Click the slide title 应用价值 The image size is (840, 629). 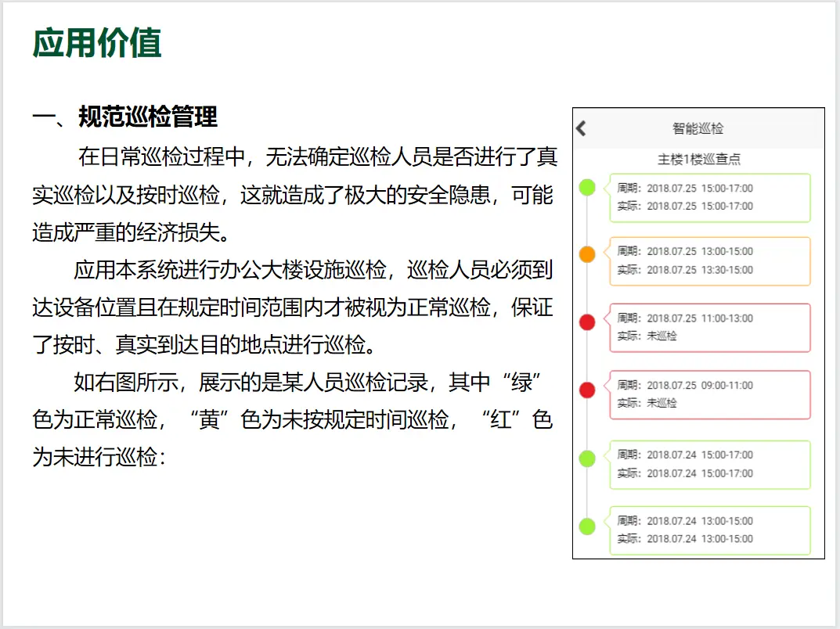coord(97,43)
